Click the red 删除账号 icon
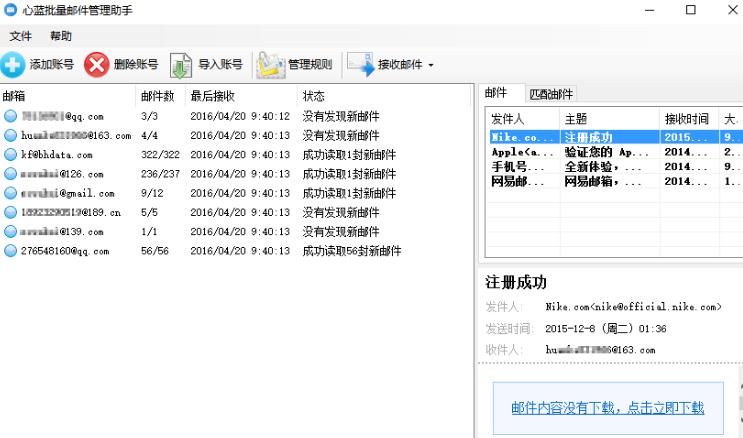The width and height of the screenshot is (743, 438). pos(96,65)
